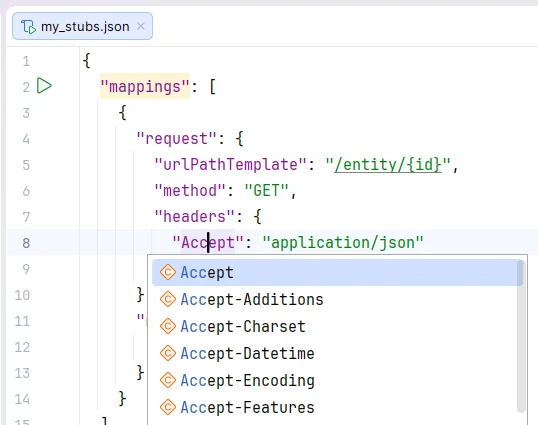Click the "method" key on line 6
Viewport: 538px width, 425px height.
[x=190, y=191]
